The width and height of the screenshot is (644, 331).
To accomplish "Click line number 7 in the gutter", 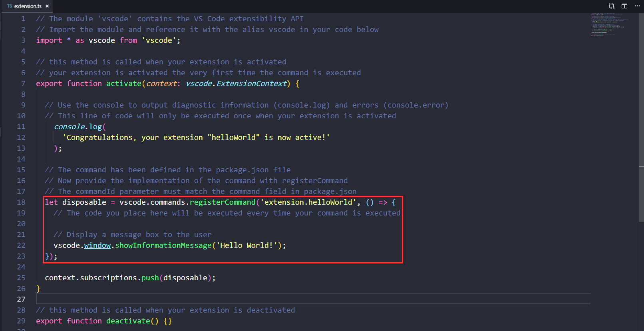I will (23, 84).
